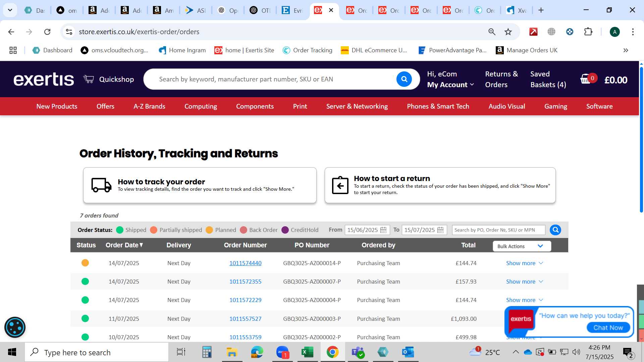
Task: Open the Components menu
Action: tap(255, 106)
